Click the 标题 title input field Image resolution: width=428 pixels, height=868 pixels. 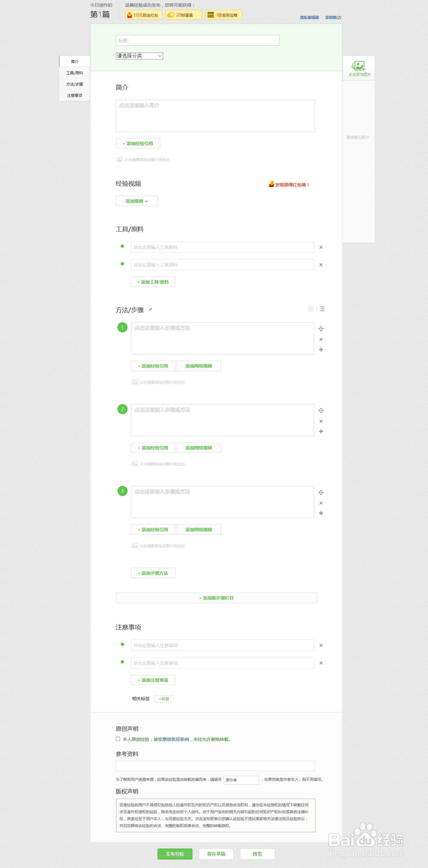point(197,41)
